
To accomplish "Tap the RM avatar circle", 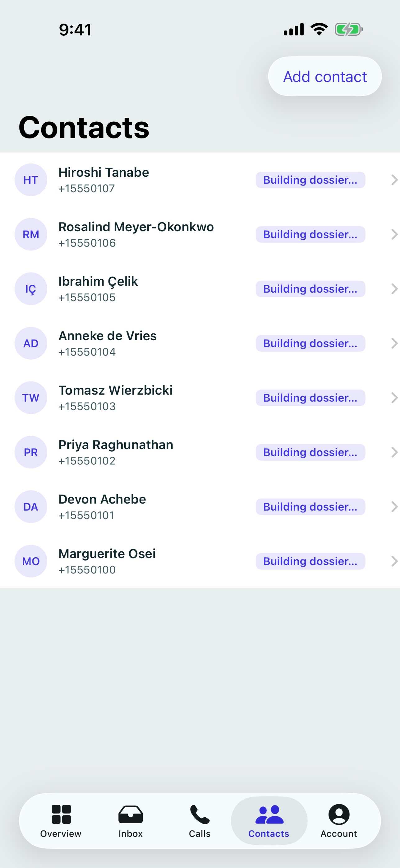I will pyautogui.click(x=31, y=234).
